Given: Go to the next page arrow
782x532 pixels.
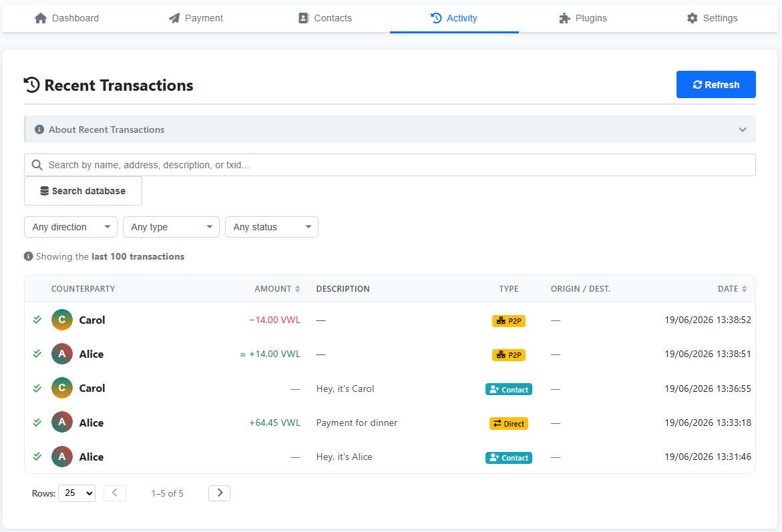Looking at the screenshot, I should 220,493.
